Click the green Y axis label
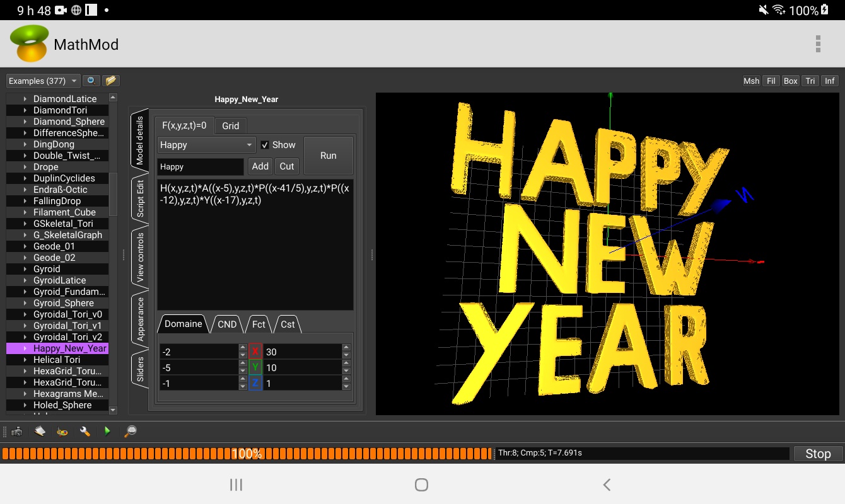 (x=255, y=367)
